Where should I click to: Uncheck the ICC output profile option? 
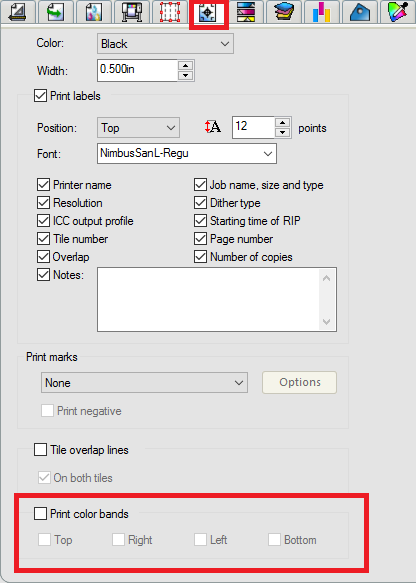click(43, 220)
